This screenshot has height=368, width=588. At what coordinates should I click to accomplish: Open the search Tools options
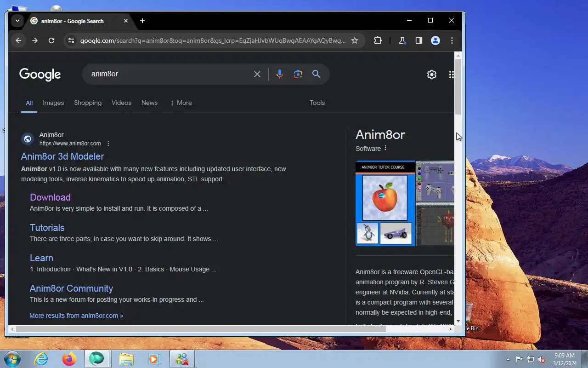[x=317, y=103]
